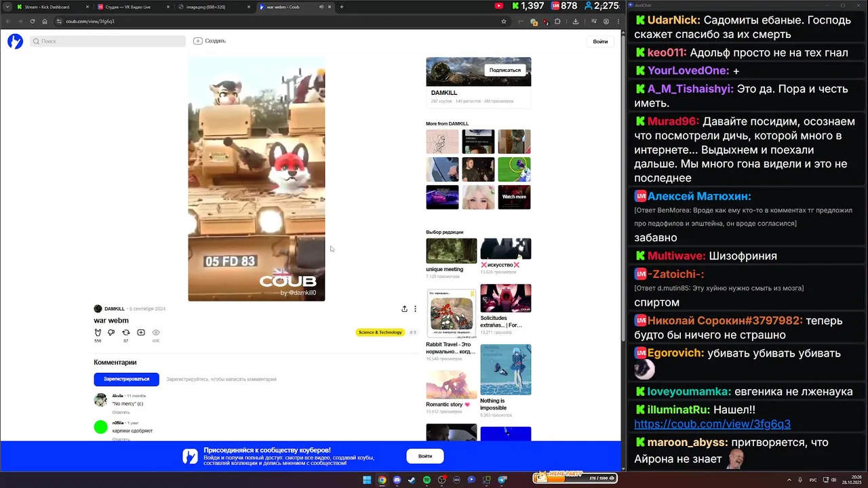Open Telegram from the taskbar
The height and width of the screenshot is (488, 868).
coord(502,480)
